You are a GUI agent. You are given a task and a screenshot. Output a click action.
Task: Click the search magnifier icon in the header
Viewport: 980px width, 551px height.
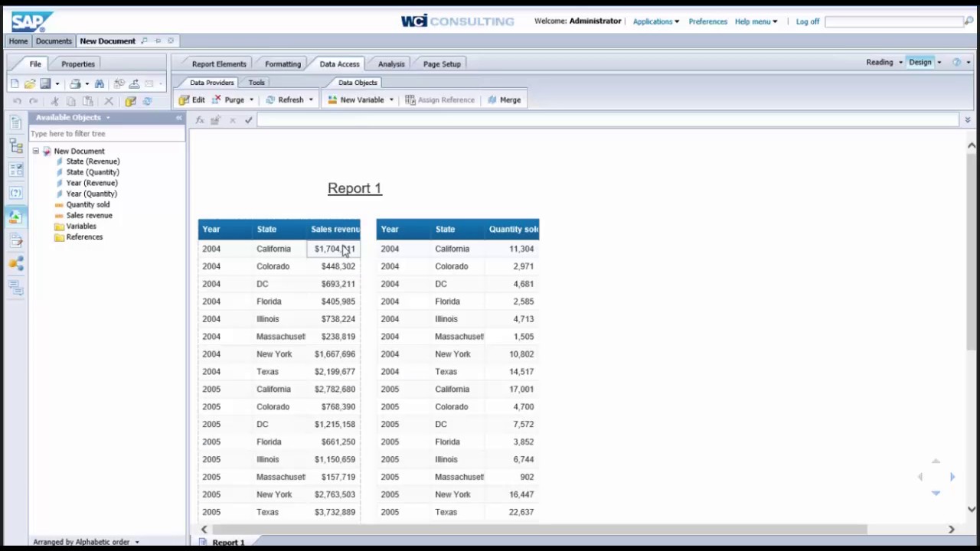tap(969, 21)
